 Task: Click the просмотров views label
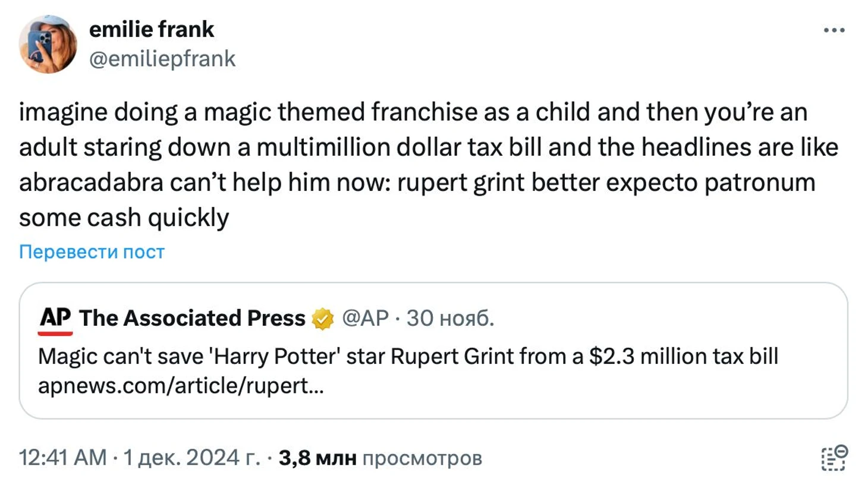(422, 458)
